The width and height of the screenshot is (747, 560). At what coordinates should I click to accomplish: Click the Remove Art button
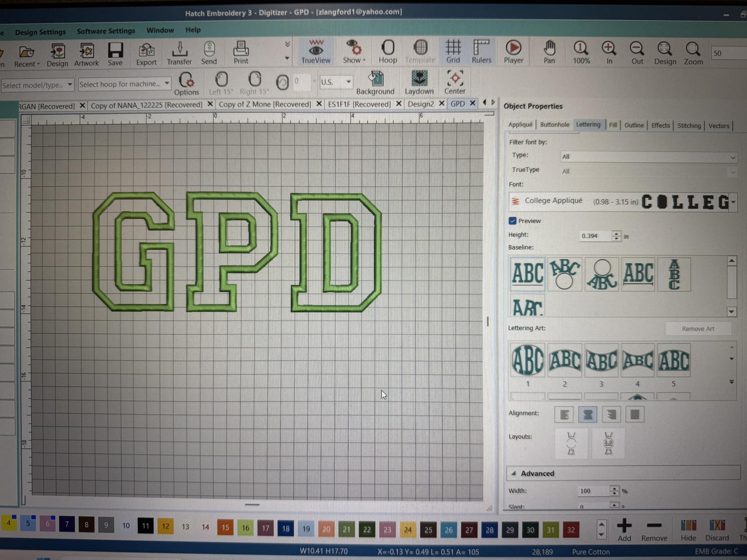coord(698,328)
